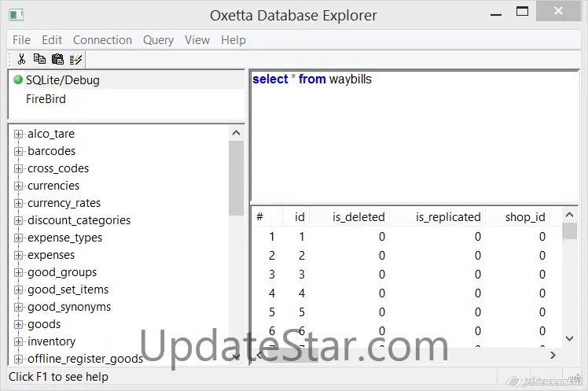Click the Paste toolbar icon
Viewport: 588px width, 391px height.
pos(57,59)
